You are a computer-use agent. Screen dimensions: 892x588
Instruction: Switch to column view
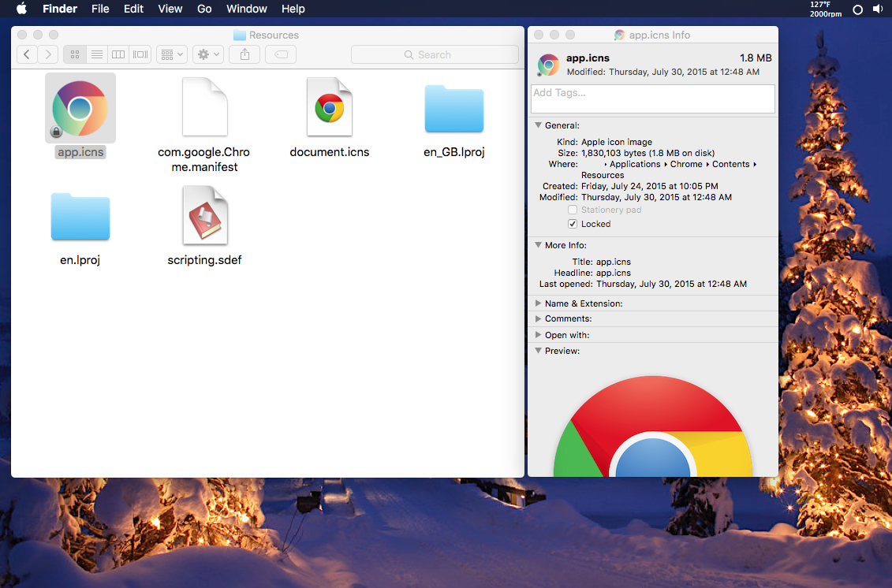coord(118,54)
